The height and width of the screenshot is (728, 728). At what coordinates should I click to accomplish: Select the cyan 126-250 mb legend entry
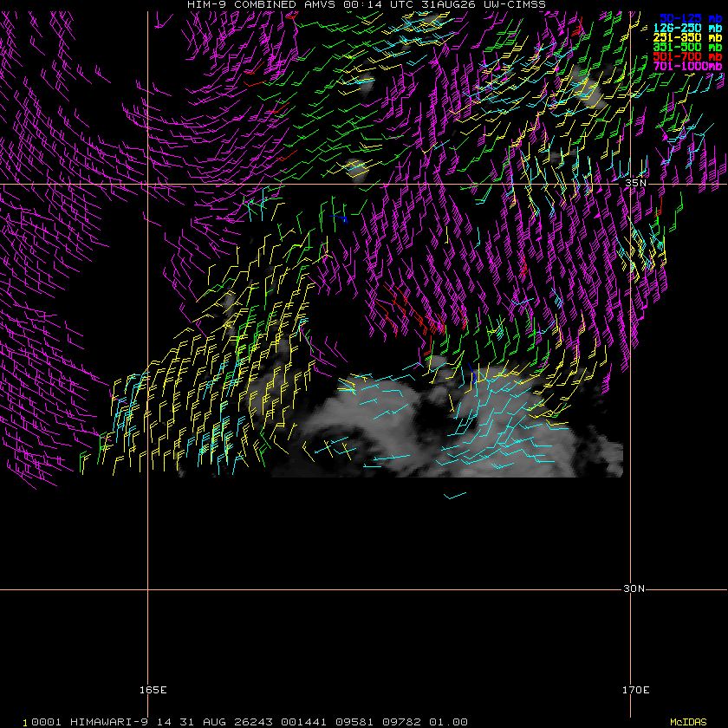(x=687, y=29)
